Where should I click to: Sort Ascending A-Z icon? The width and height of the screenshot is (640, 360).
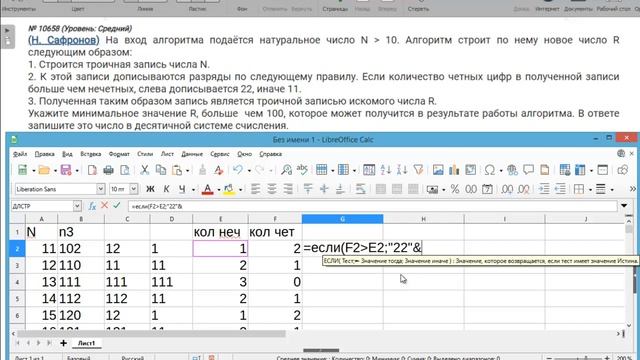pyautogui.click(x=385, y=170)
